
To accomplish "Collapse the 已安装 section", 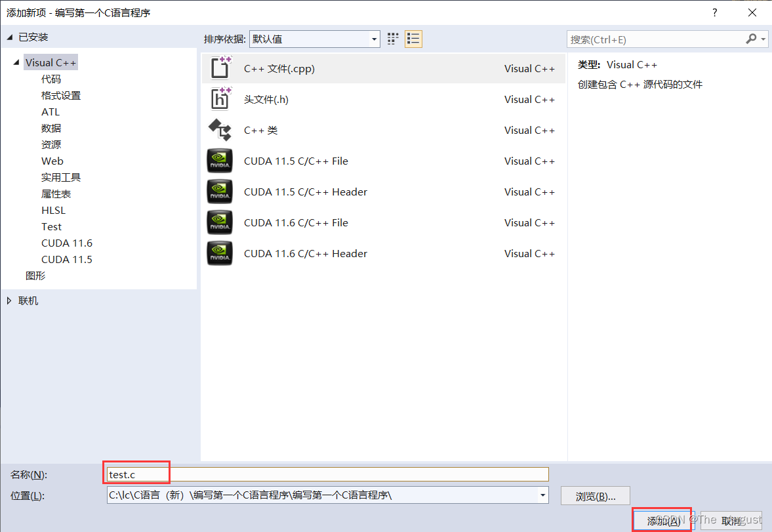I will coord(9,37).
